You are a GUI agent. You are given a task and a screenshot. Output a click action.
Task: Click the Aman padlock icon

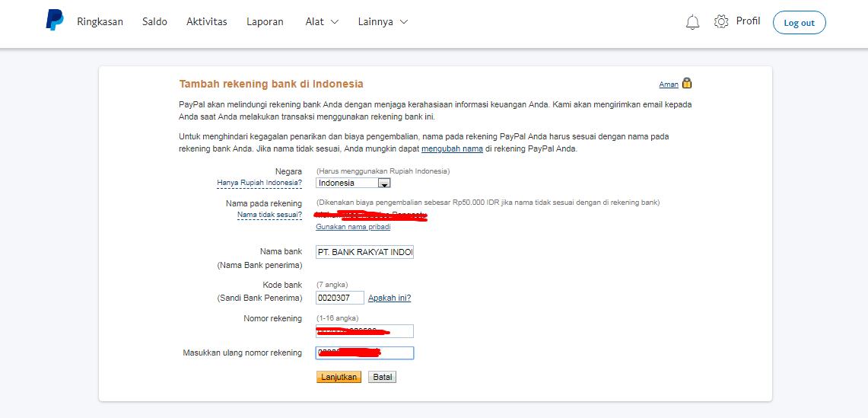tap(687, 84)
